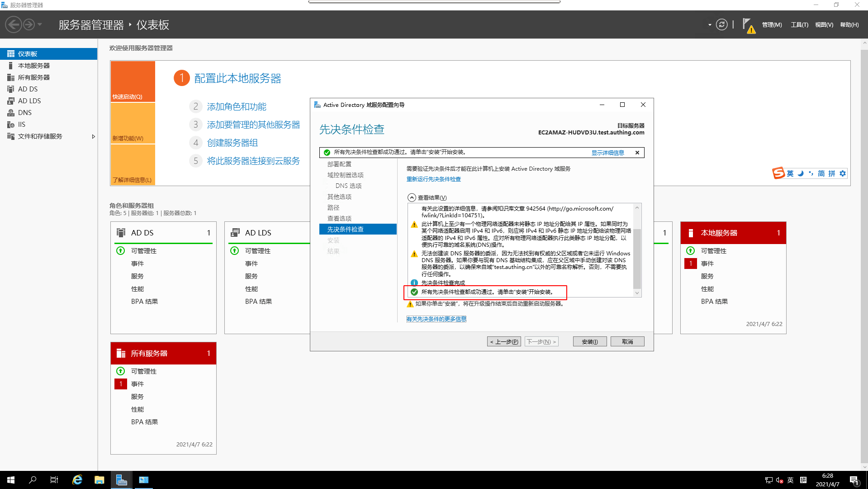Viewport: 868px width, 489px height.
Task: Click the refresh dashboard icon
Action: (x=721, y=24)
